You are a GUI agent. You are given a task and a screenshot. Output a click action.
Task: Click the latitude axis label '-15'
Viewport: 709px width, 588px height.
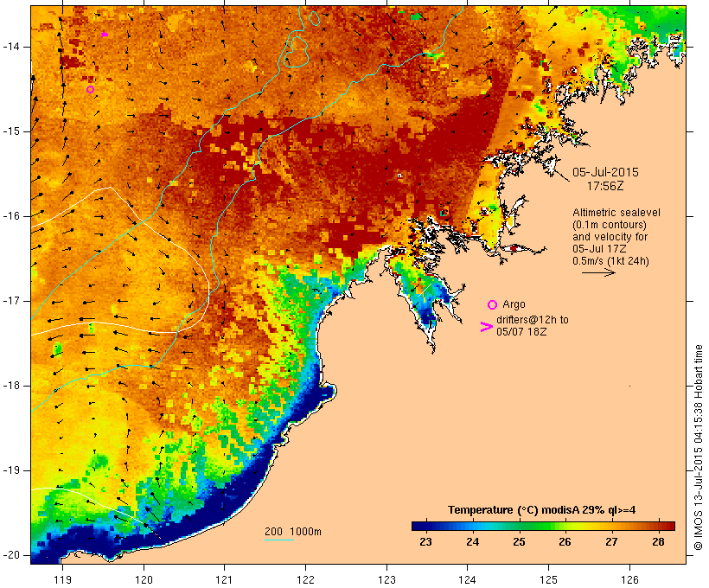10,131
